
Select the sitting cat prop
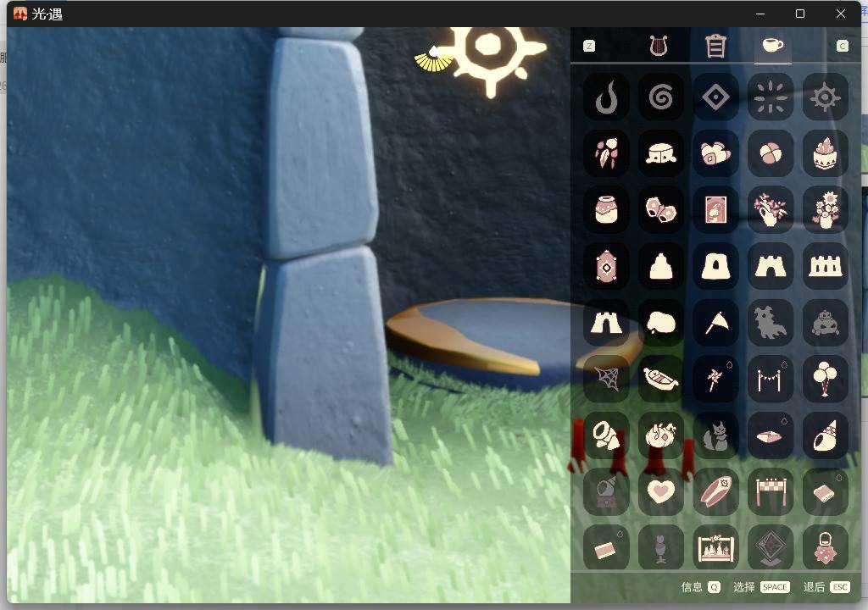(715, 435)
